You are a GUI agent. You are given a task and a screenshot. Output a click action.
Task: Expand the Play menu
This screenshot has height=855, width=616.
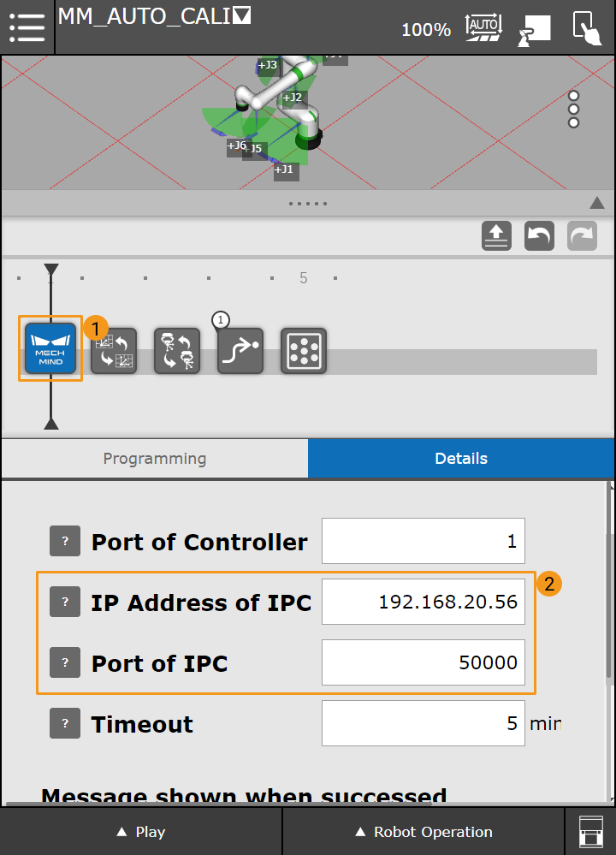[141, 832]
